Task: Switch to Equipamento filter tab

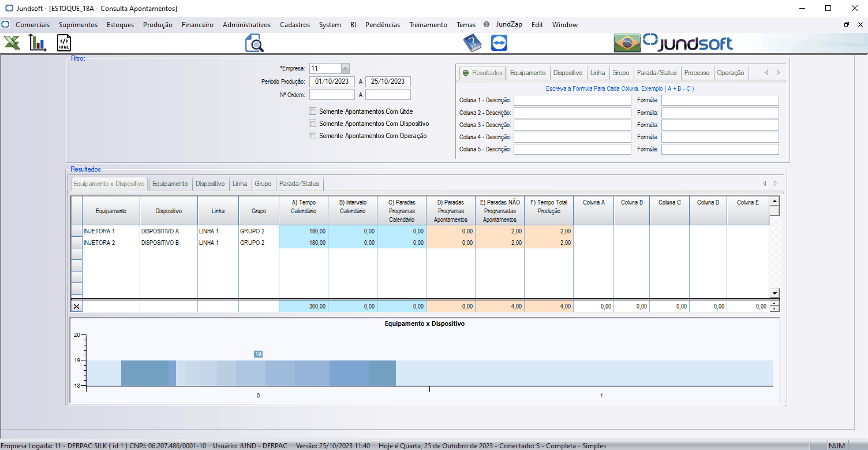Action: [x=527, y=73]
